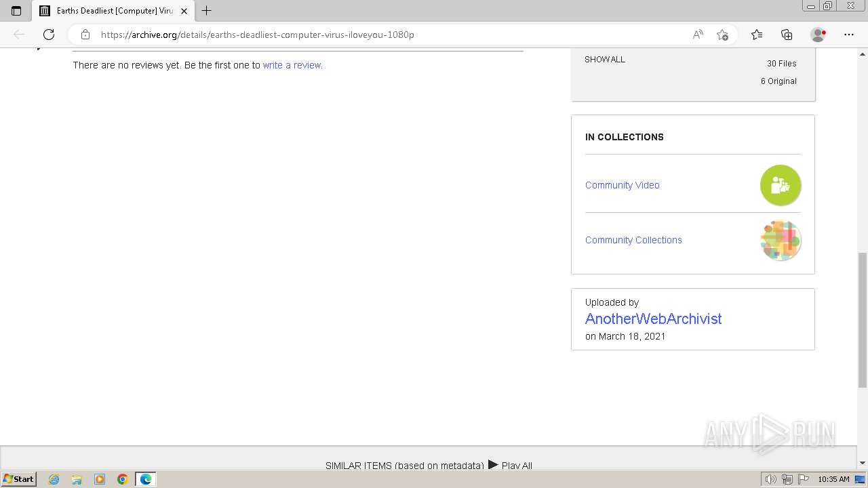868x488 pixels.
Task: Close the Earths Deadliest tab
Action: point(184,11)
